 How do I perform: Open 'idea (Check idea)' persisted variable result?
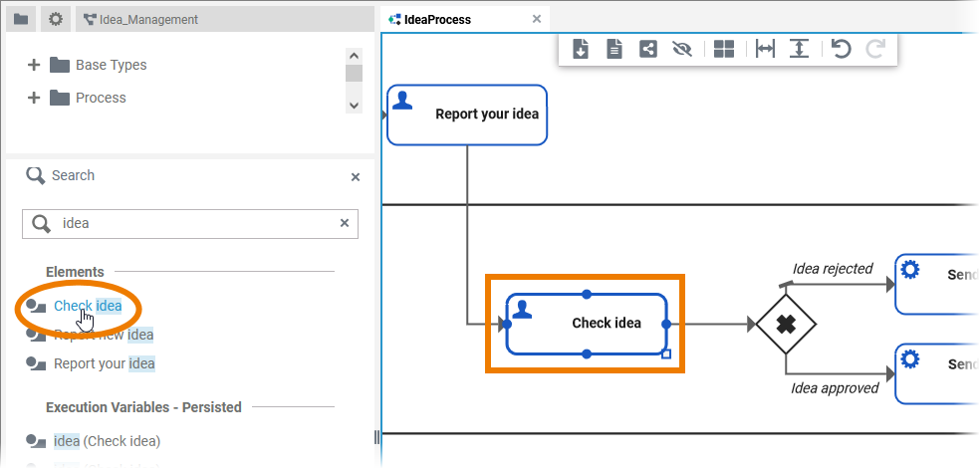(107, 441)
